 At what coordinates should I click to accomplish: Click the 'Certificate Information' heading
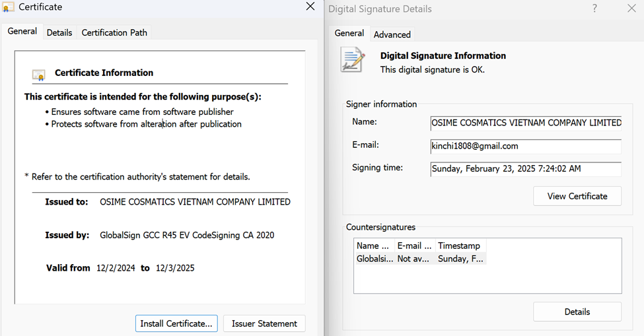(104, 73)
